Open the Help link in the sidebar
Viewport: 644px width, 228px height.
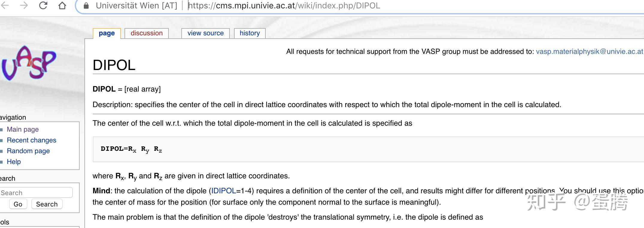(14, 162)
